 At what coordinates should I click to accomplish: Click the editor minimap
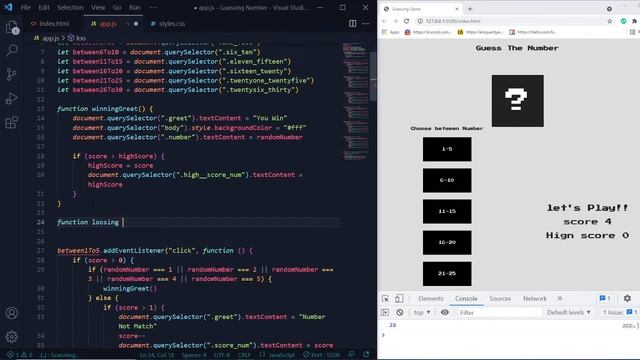[355, 101]
